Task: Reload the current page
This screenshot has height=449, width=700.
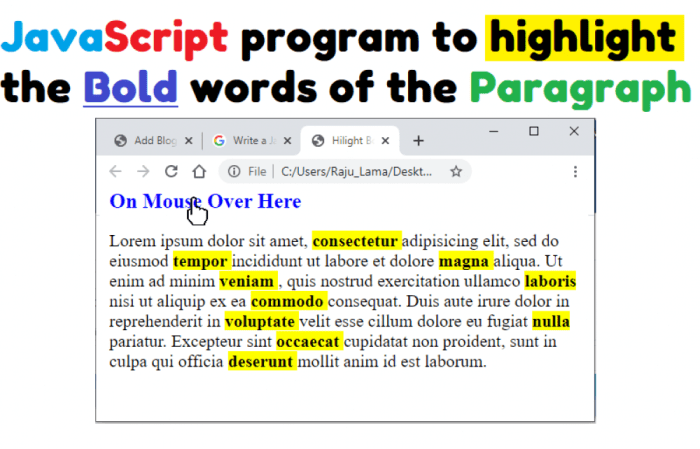Action: (x=171, y=171)
